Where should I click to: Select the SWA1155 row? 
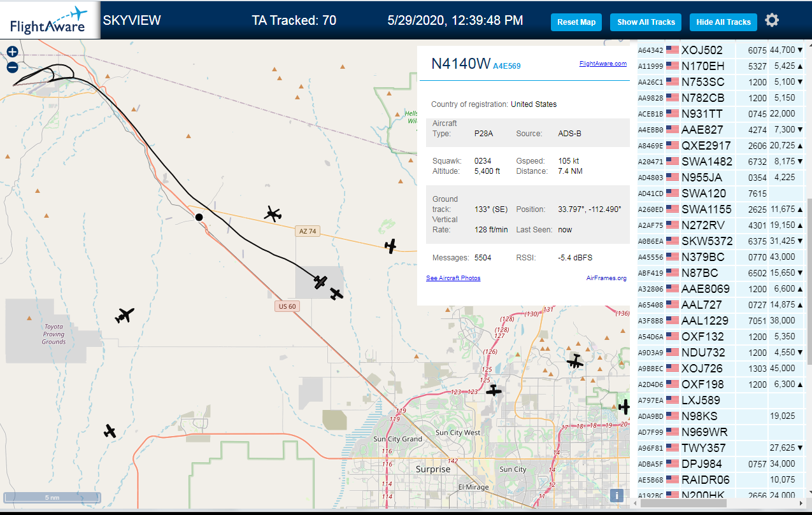720,209
